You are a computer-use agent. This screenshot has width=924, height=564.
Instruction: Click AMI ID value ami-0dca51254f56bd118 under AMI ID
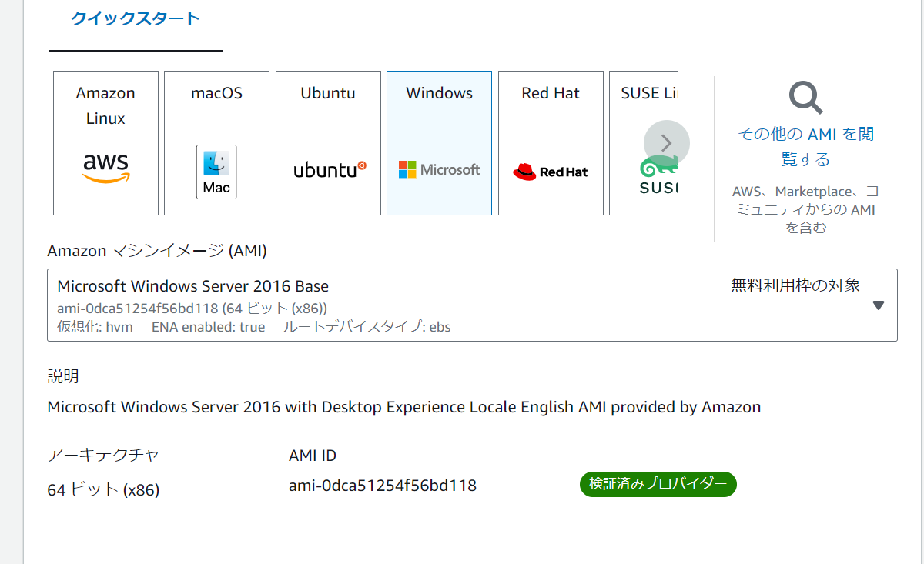[x=383, y=486]
